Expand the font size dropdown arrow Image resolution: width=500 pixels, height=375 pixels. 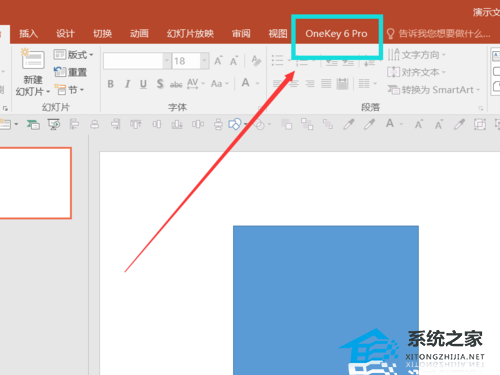tap(205, 61)
